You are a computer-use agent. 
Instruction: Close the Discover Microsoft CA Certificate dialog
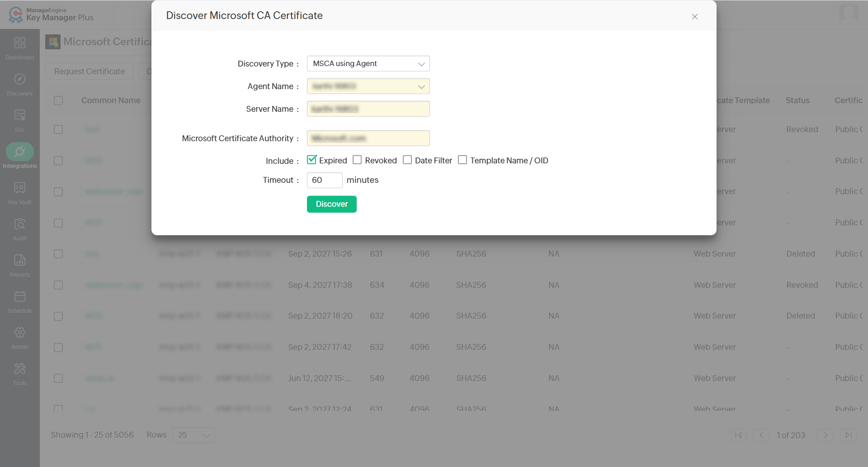click(x=695, y=17)
